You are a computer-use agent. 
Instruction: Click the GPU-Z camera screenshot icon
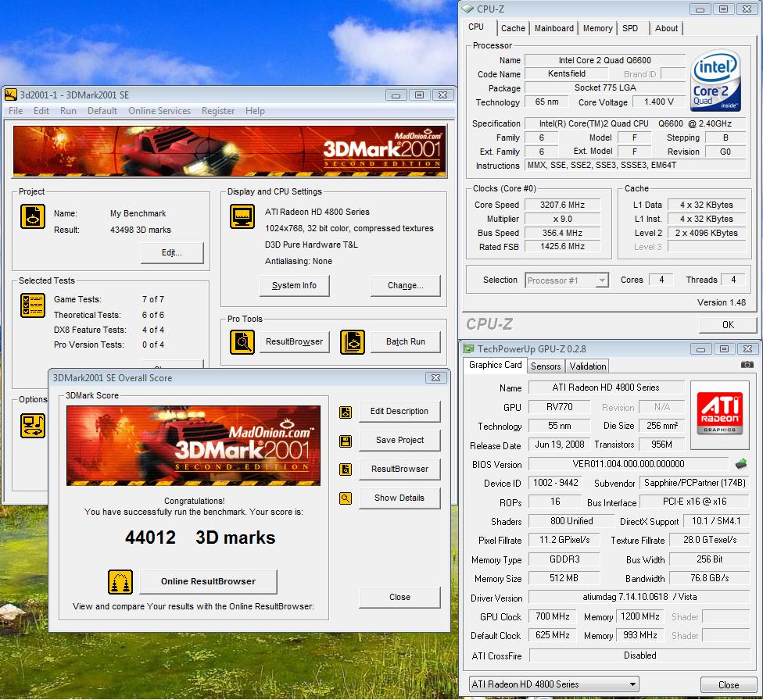[747, 364]
